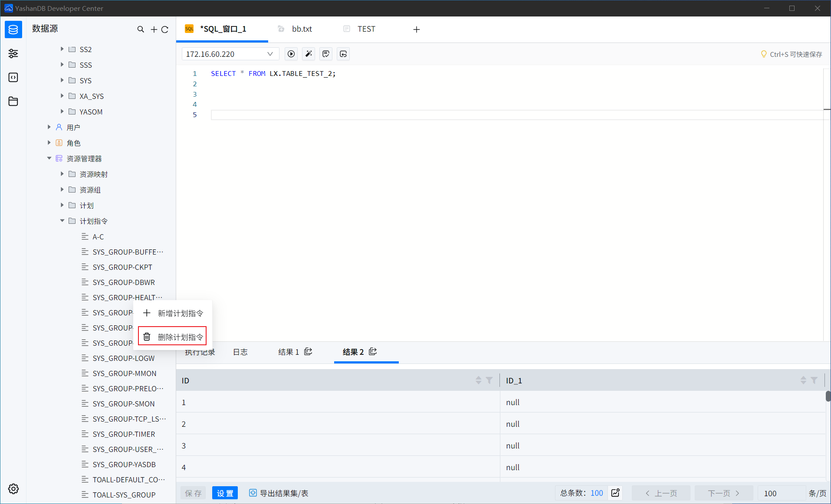This screenshot has height=504, width=831.
Task: Go to 下一页 next page
Action: [x=723, y=493]
